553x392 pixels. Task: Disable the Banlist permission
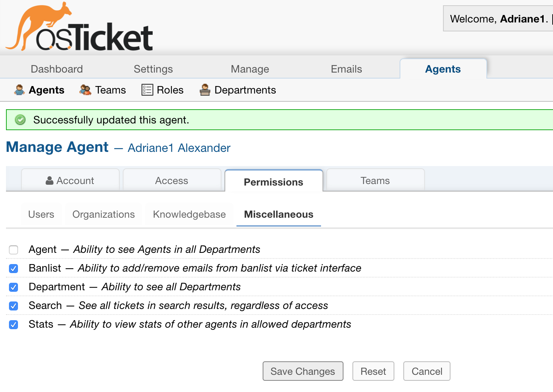13,269
